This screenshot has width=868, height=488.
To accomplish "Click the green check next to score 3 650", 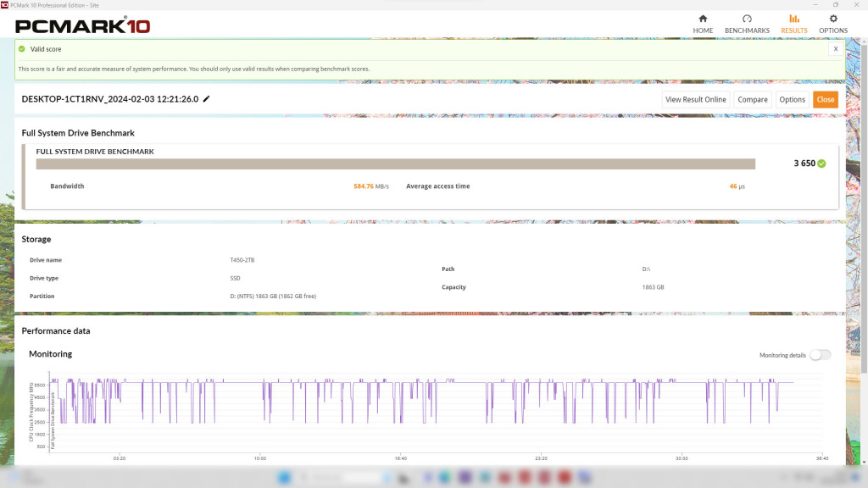I will [x=821, y=164].
